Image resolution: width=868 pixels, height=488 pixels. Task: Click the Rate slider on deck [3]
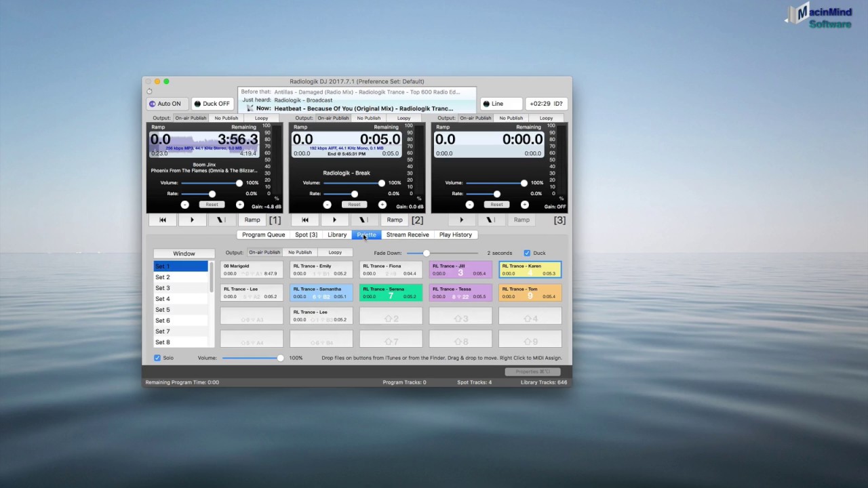(x=496, y=194)
